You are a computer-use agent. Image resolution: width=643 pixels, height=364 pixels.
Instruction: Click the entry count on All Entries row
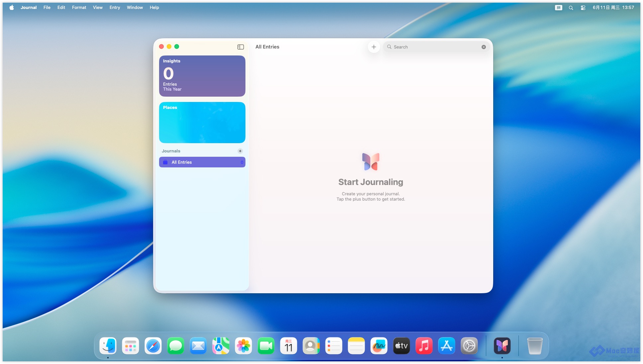[x=242, y=162]
